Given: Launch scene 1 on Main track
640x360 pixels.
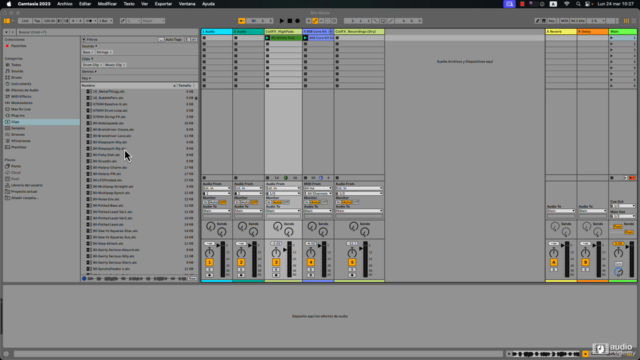Looking at the screenshot, I should 612,38.
